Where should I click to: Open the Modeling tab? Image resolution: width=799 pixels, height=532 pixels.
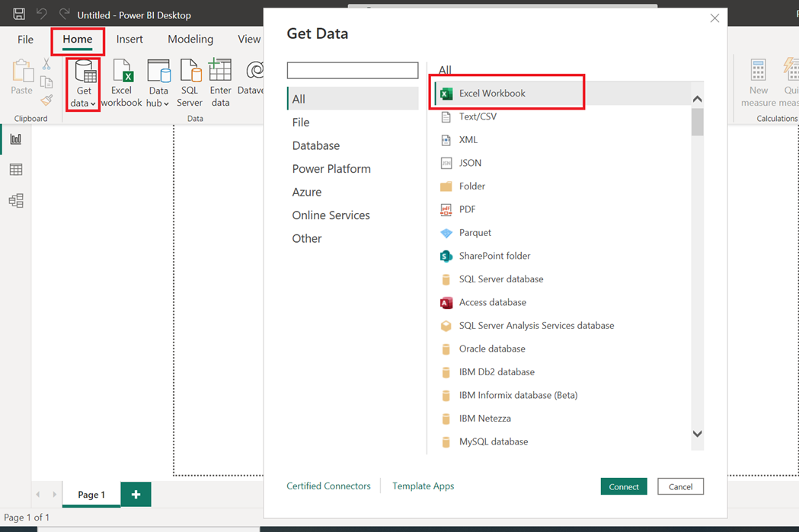[x=190, y=38]
